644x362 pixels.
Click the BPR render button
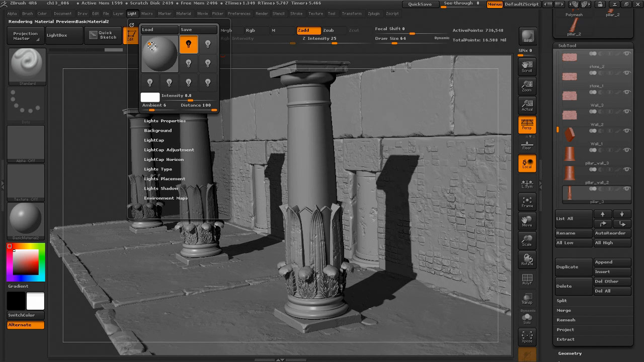tap(527, 36)
